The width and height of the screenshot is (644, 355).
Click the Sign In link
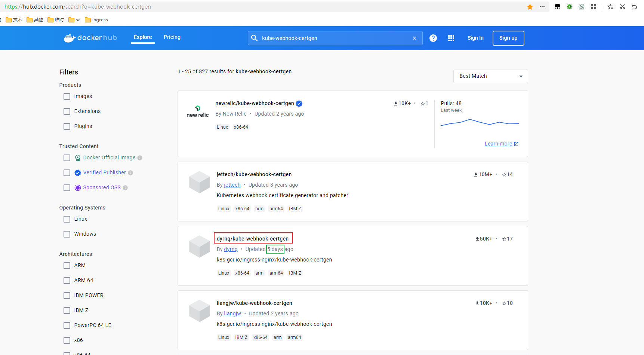[x=475, y=38]
